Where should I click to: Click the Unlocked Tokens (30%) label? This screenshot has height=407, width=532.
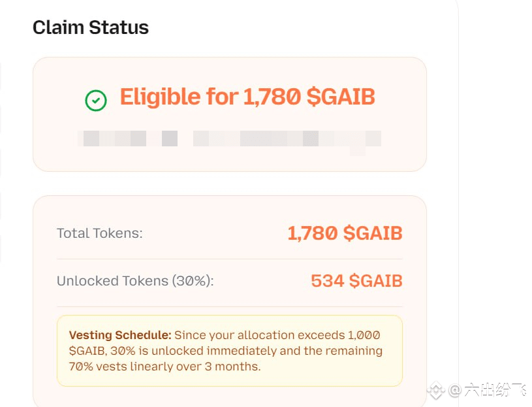[135, 281]
